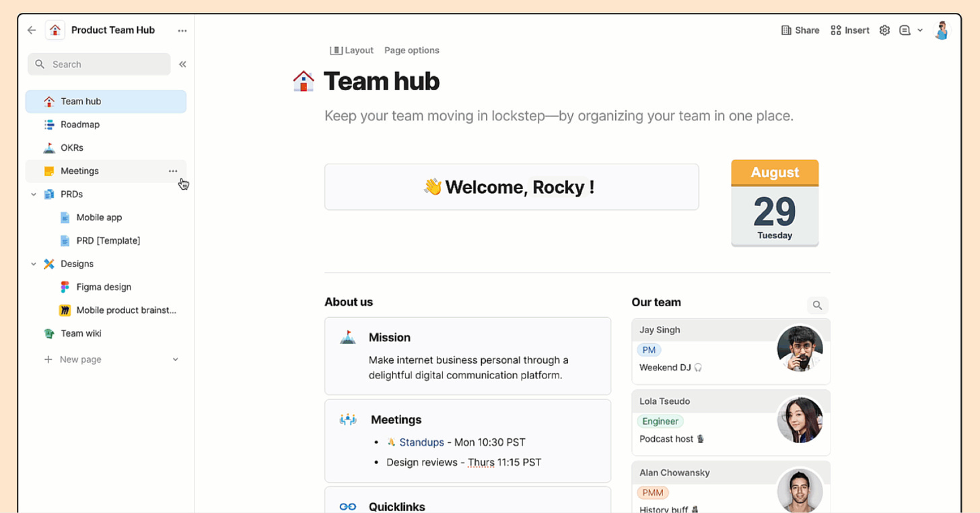Collapse the PRDs folder chevron
The image size is (980, 513).
pos(34,195)
